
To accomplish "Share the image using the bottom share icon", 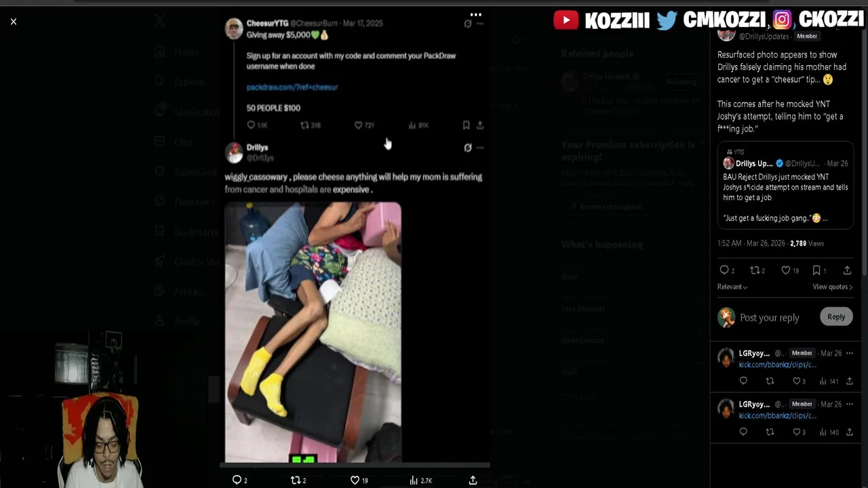I will pos(473,480).
